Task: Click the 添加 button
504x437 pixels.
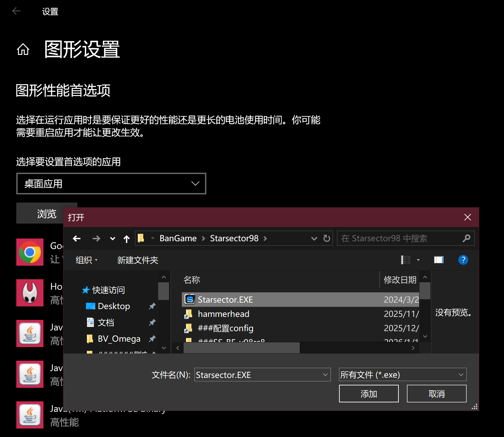Action: [369, 393]
